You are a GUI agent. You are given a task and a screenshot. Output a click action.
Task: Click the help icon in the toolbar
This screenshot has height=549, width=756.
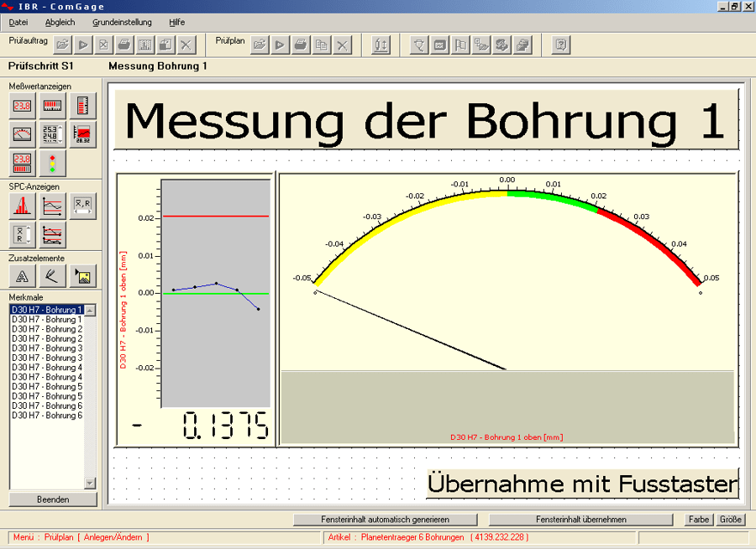pyautogui.click(x=562, y=45)
